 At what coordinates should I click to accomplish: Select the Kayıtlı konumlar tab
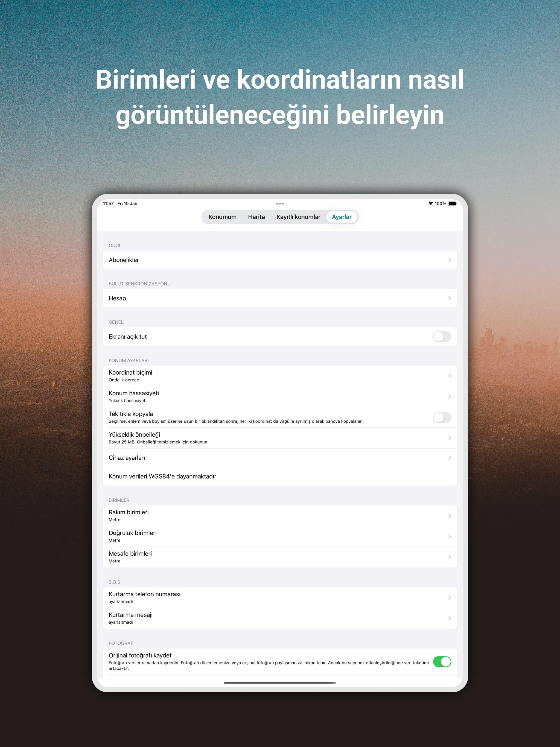(x=298, y=217)
